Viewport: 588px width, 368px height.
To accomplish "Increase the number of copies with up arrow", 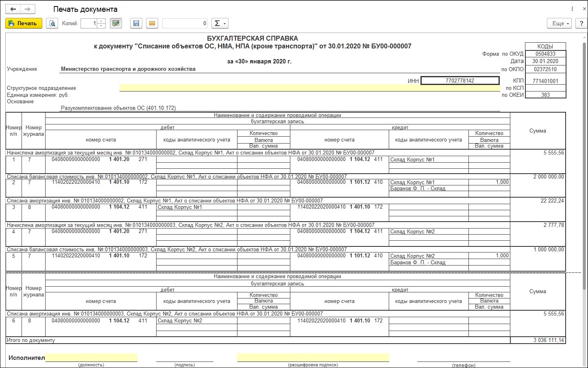I will tap(102, 21).
